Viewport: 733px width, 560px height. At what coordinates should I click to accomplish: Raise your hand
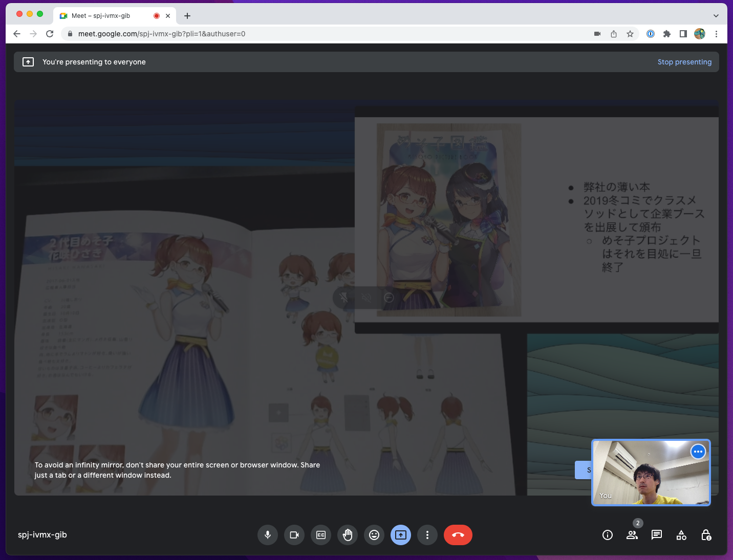(348, 535)
